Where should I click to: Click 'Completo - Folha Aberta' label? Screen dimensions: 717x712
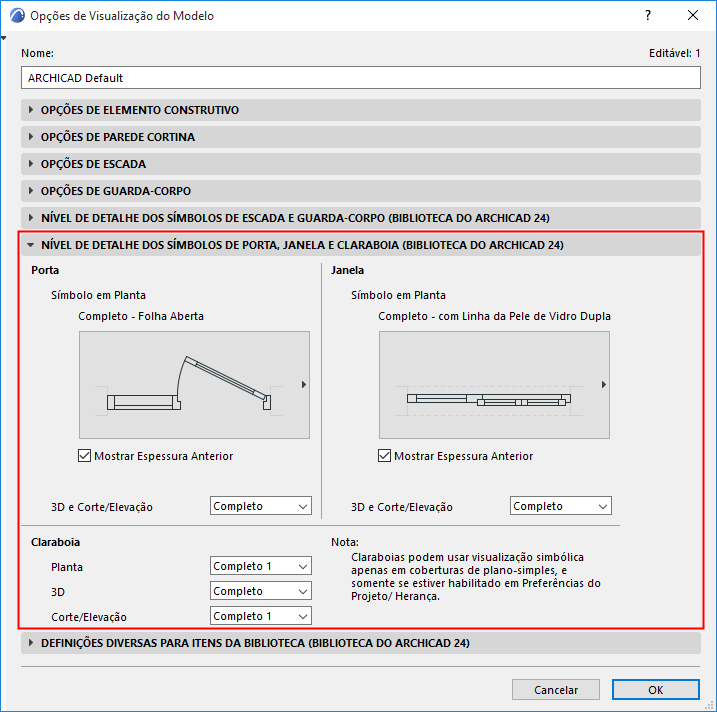pos(141,316)
